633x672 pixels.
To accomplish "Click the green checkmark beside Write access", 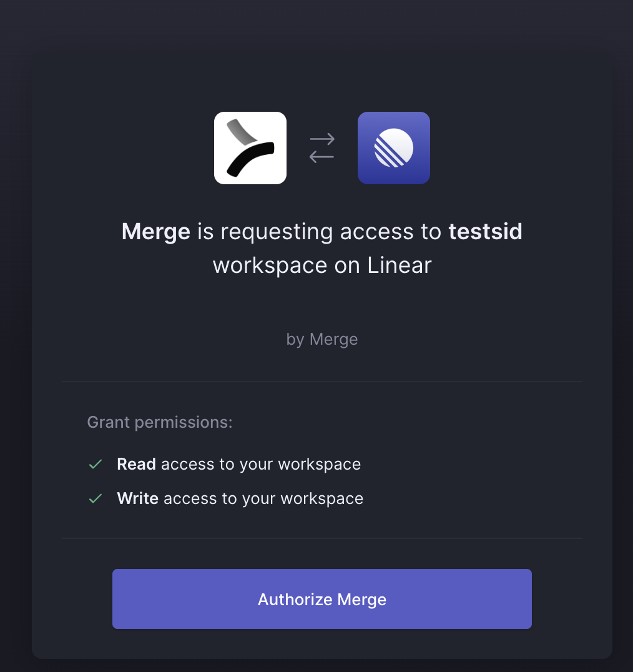I will [x=96, y=498].
